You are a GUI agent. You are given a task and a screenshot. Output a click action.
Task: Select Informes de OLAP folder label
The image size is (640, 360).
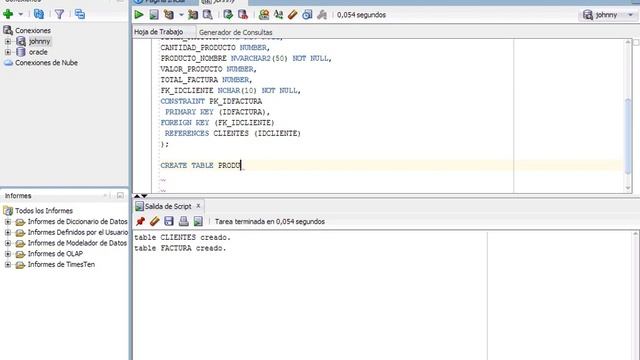tap(55, 253)
